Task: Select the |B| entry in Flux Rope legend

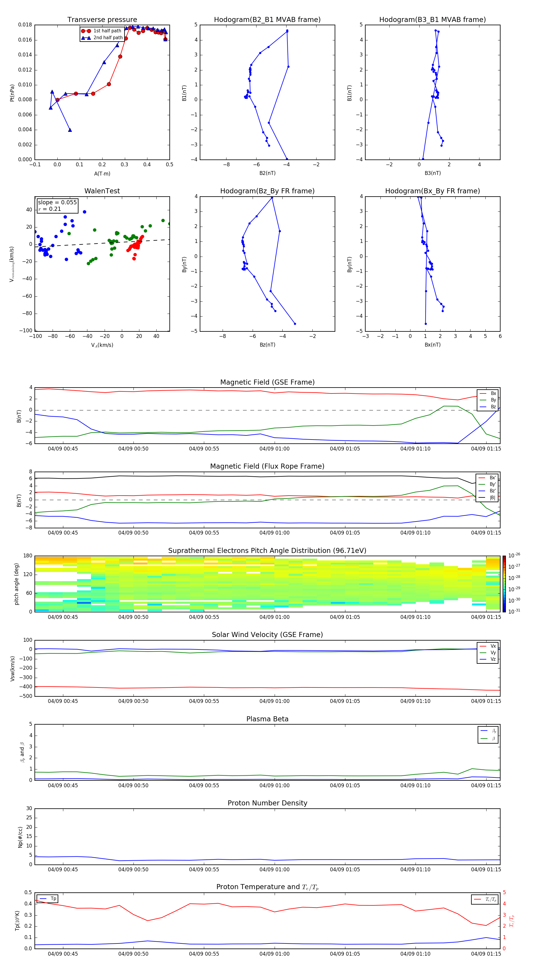Action: [487, 498]
